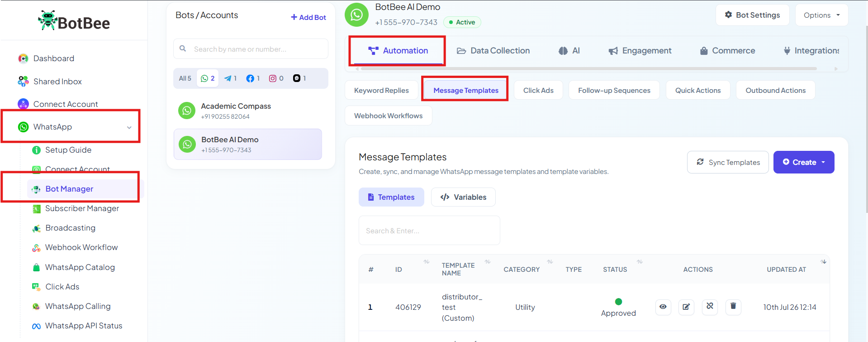Open Follow-up Sequences
The width and height of the screenshot is (868, 342).
pos(614,90)
